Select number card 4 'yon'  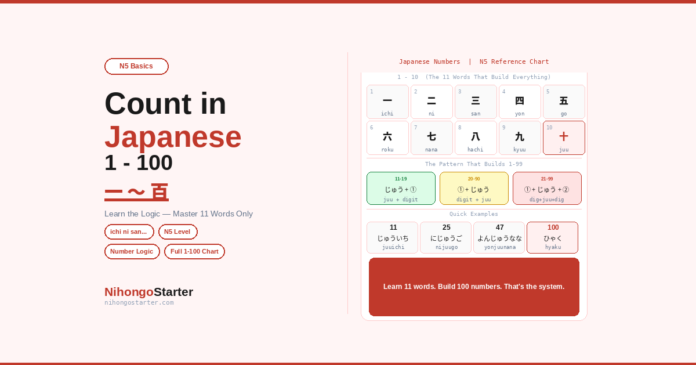520,102
